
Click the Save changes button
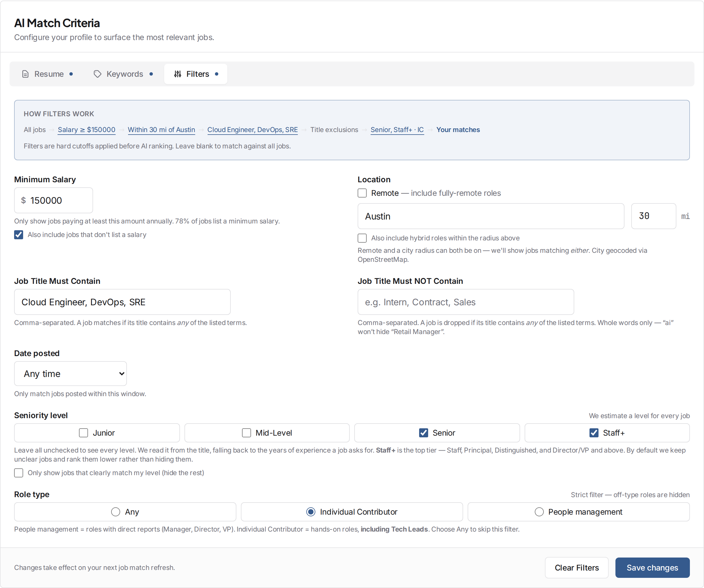[x=652, y=568]
